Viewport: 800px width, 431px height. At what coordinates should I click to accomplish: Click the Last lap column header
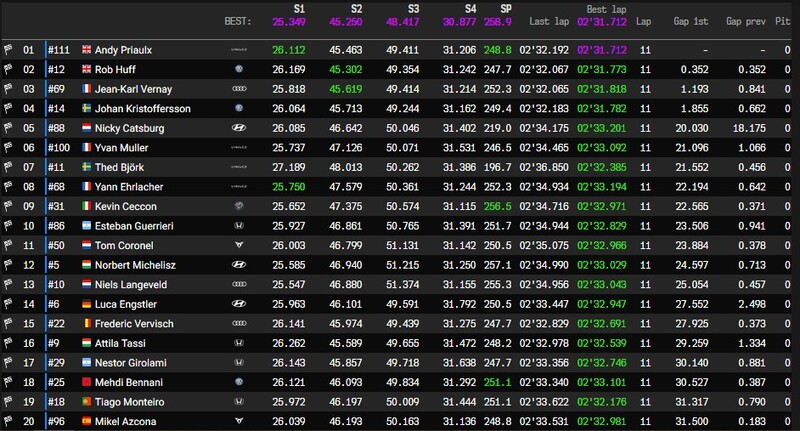pyautogui.click(x=549, y=21)
